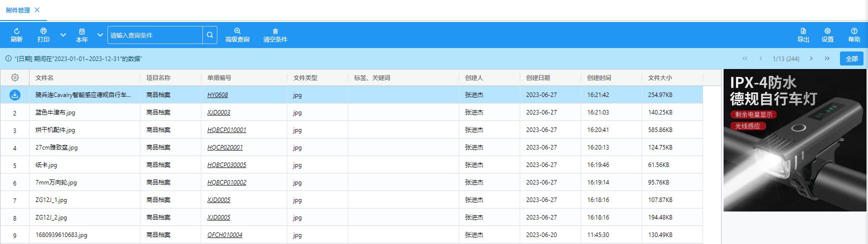Screen dimensions: 868x244
Task: Open 高级查询 advanced search
Action: tap(237, 35)
